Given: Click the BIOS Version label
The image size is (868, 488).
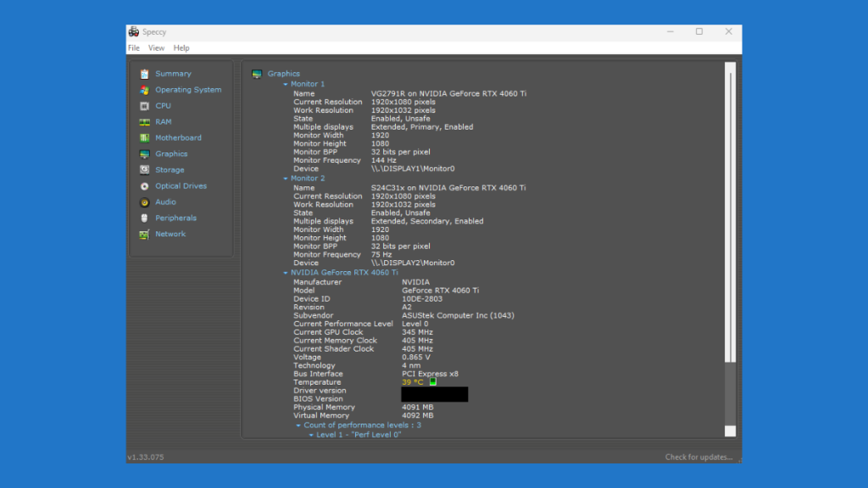Looking at the screenshot, I should [x=319, y=399].
